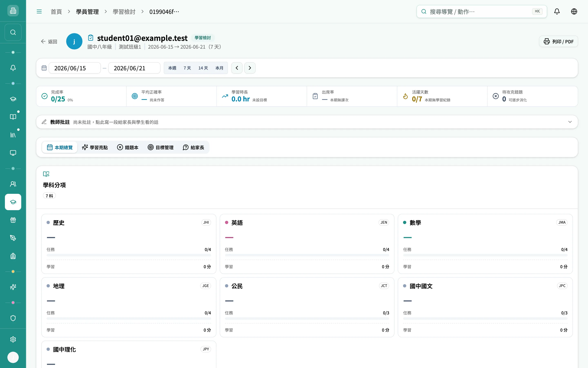This screenshot has width=588, height=368.
Task: Click the 出席率 stat card
Action: (x=352, y=96)
